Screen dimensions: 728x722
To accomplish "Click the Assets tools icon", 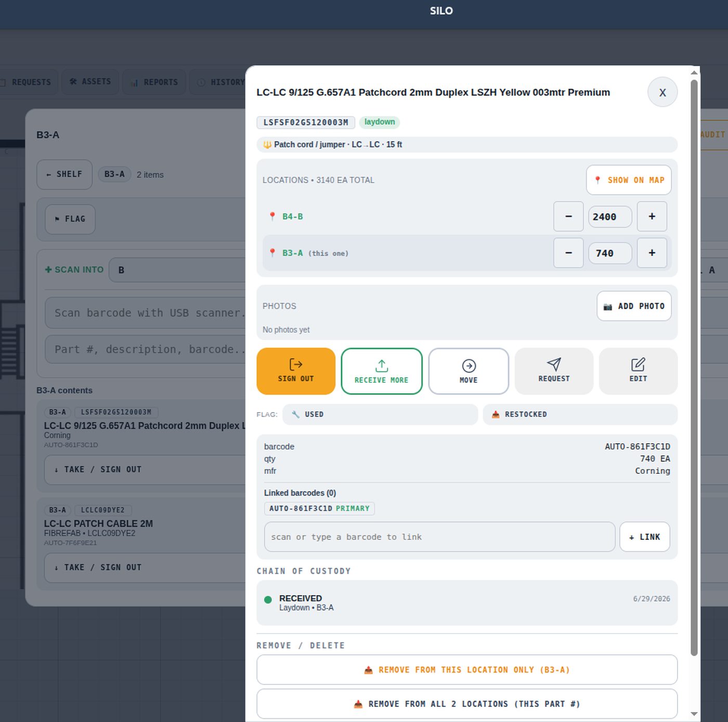I will pos(73,82).
